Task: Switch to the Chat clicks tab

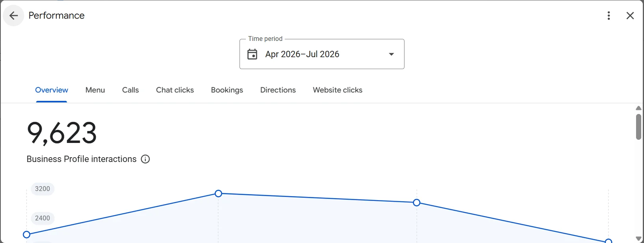Action: (175, 90)
